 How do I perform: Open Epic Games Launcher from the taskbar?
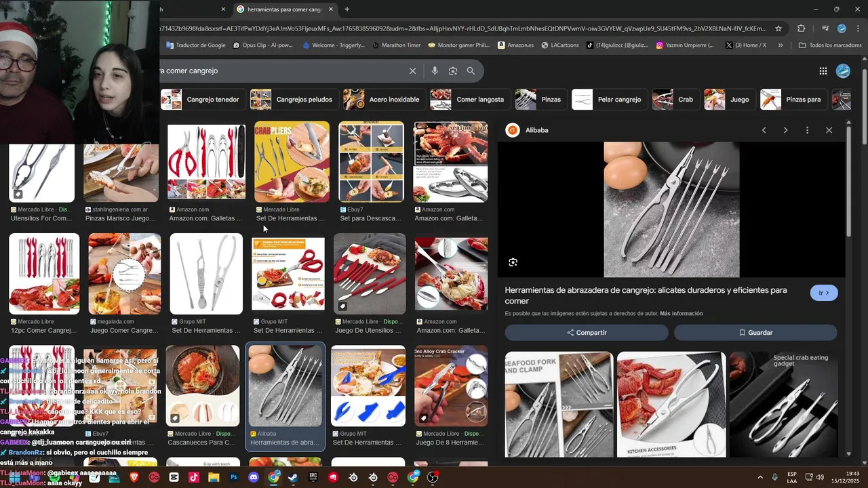(x=313, y=477)
